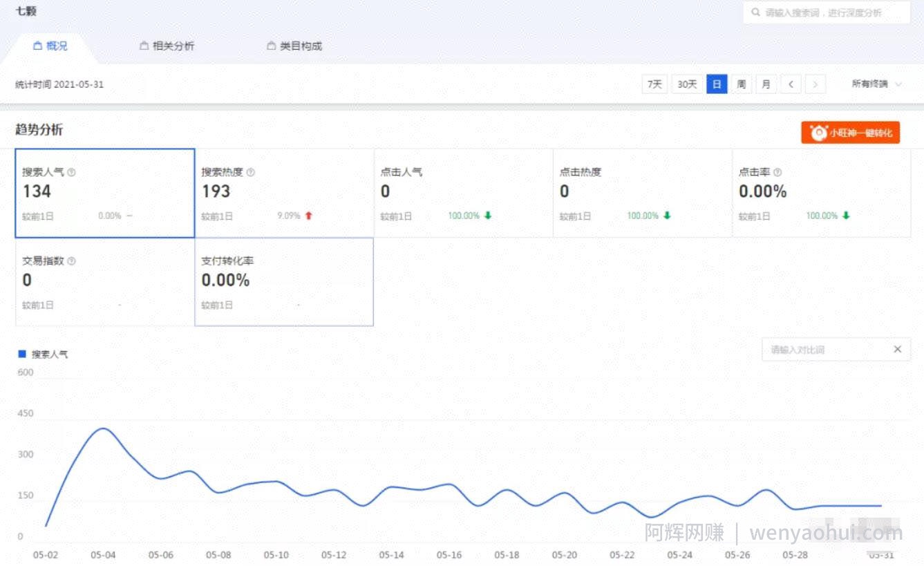This screenshot has width=924, height=566.
Task: Click the 七颗 keyword title
Action: pos(26,11)
